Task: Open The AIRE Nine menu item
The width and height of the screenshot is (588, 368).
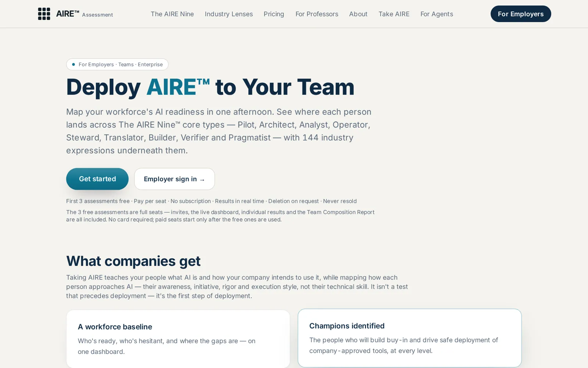Action: coord(172,14)
